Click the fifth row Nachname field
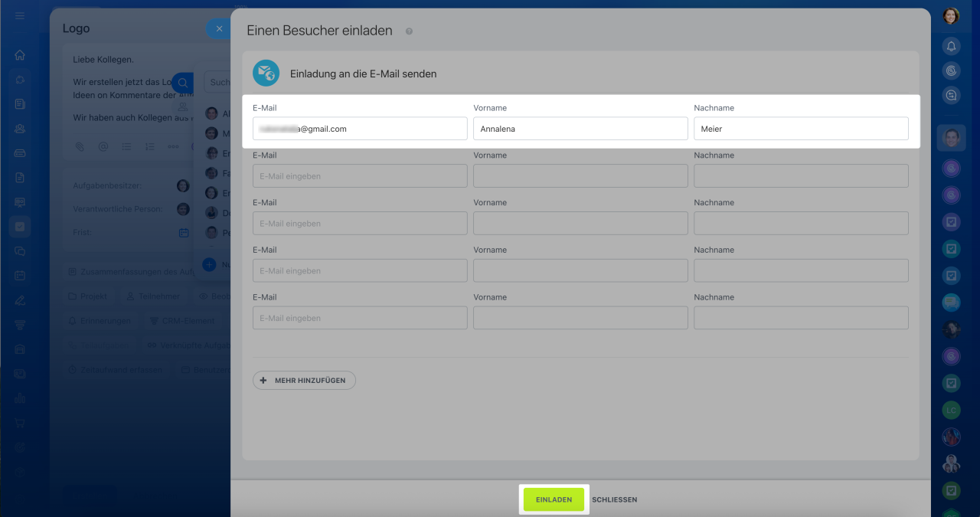980x517 pixels. 801,318
